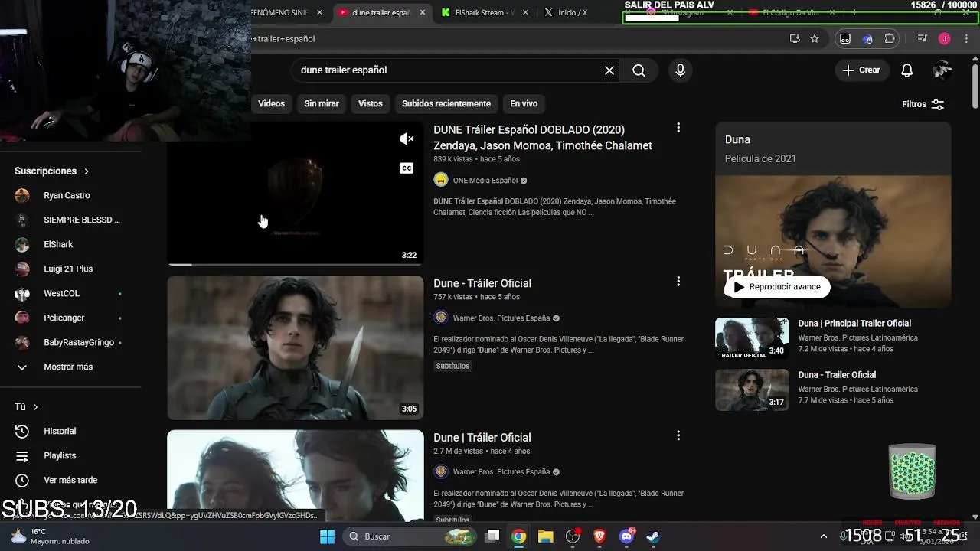Viewport: 980px width, 551px height.
Task: Submit search with the magnifier button
Action: pos(639,70)
